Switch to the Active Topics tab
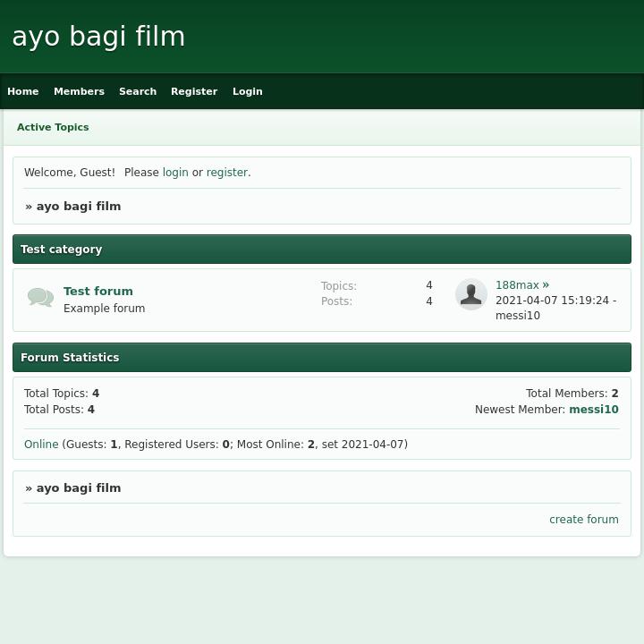644x644 pixels. [x=53, y=127]
